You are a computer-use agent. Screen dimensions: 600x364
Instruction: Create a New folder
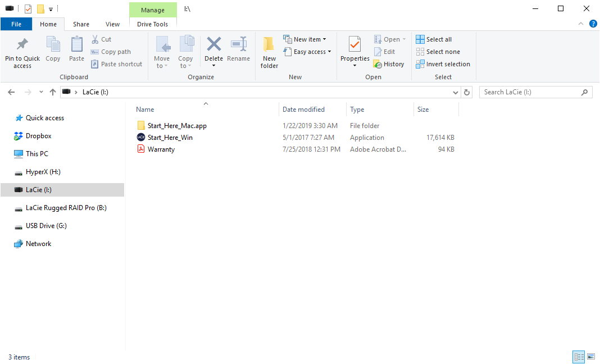click(270, 52)
